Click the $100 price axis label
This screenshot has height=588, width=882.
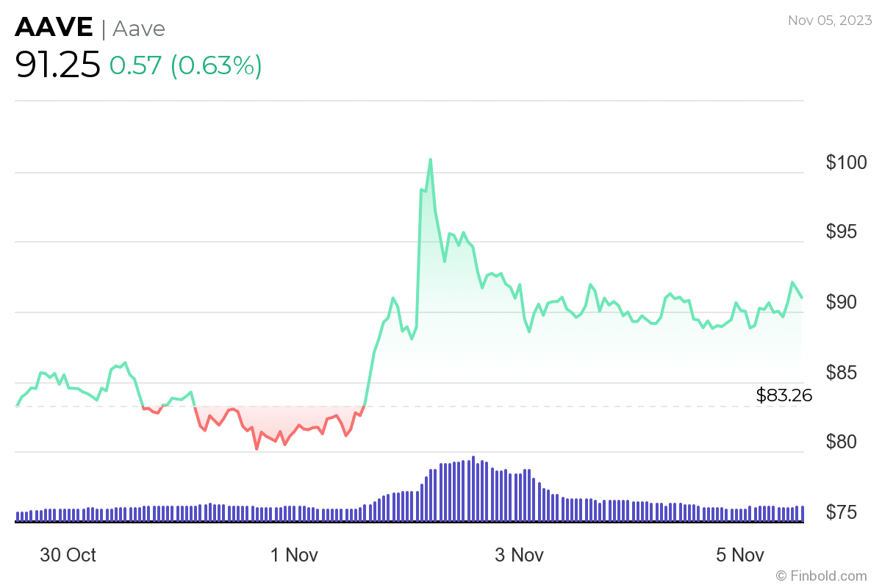click(846, 162)
